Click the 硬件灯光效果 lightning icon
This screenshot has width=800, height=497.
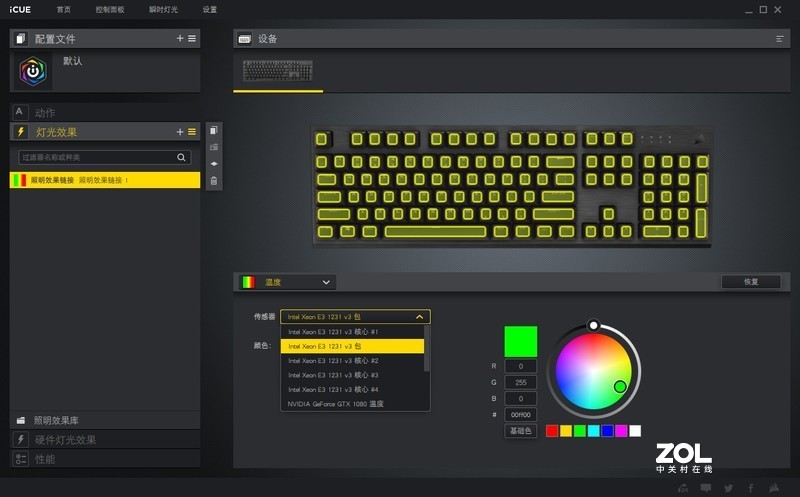(20, 439)
